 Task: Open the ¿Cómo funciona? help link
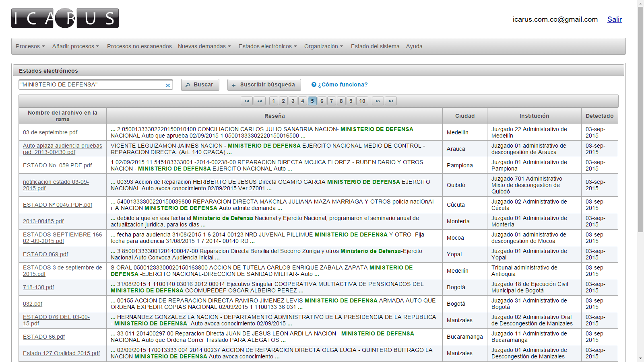pyautogui.click(x=339, y=85)
